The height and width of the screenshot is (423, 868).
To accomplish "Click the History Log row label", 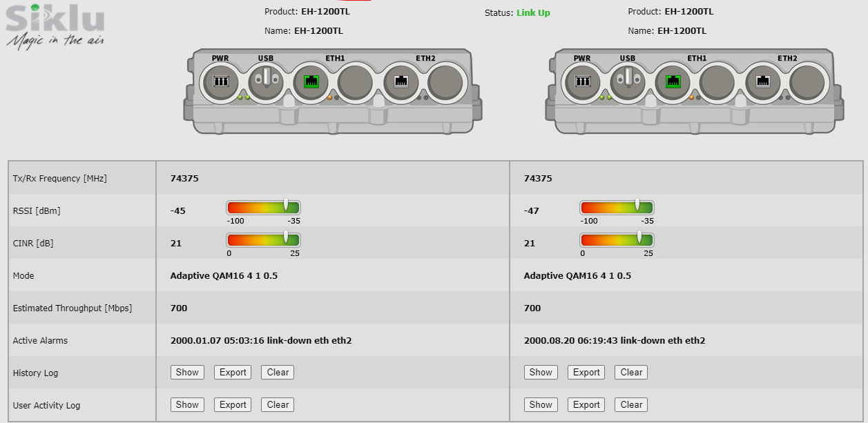I will [36, 373].
